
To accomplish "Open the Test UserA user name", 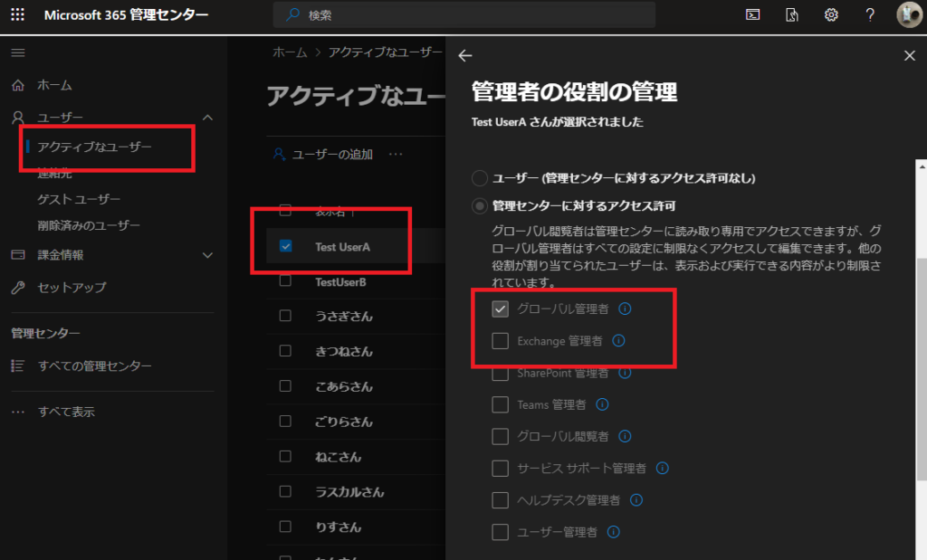I will coord(342,247).
